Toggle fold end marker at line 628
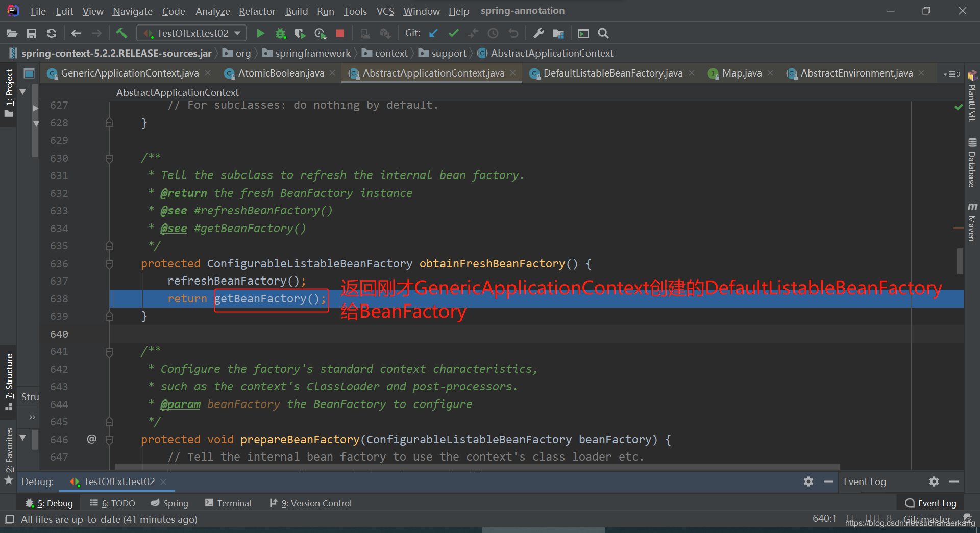Image resolution: width=980 pixels, height=533 pixels. click(x=109, y=123)
